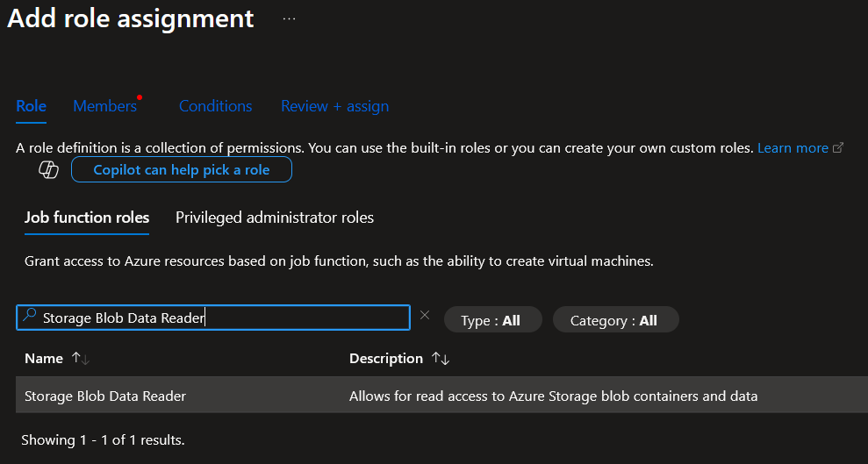Sort roles by Name column arrows

click(81, 359)
